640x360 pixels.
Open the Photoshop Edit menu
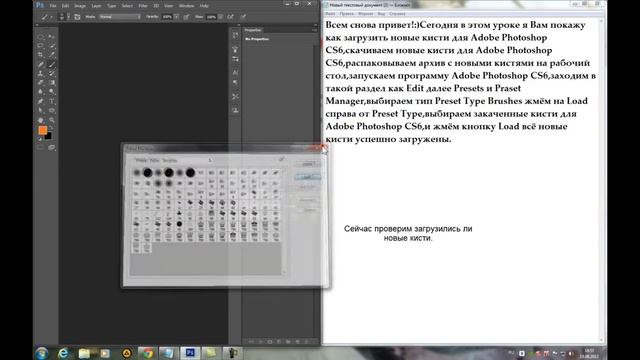pos(65,6)
